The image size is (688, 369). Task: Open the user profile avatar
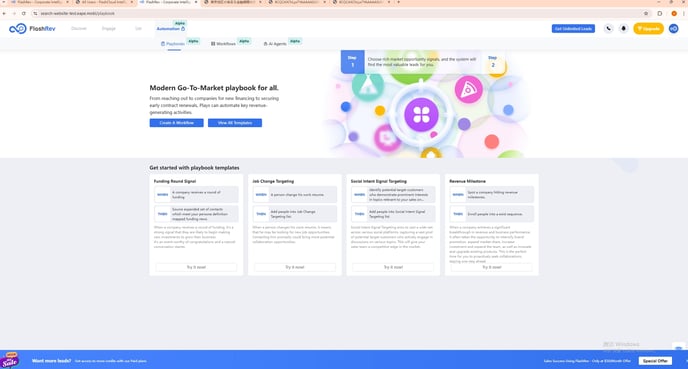pyautogui.click(x=674, y=29)
